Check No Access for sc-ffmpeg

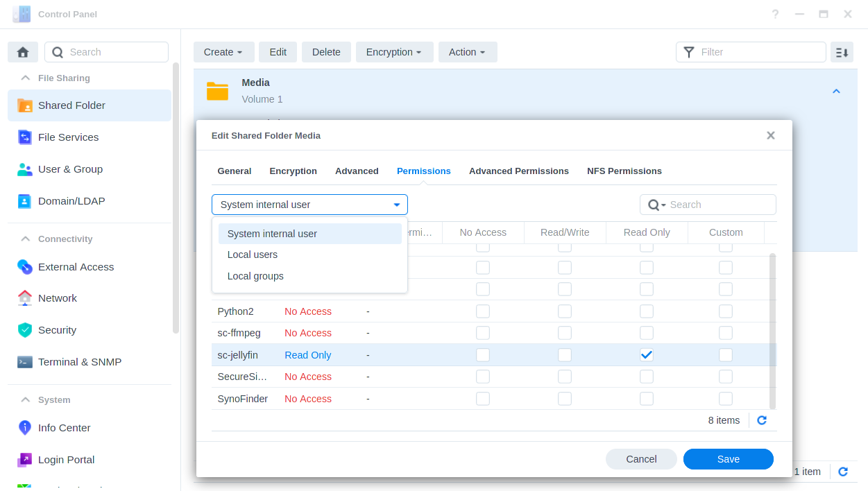click(x=483, y=333)
